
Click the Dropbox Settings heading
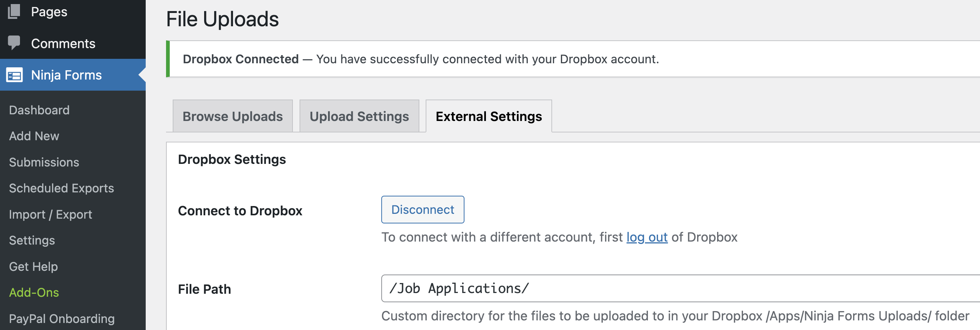pyautogui.click(x=232, y=159)
